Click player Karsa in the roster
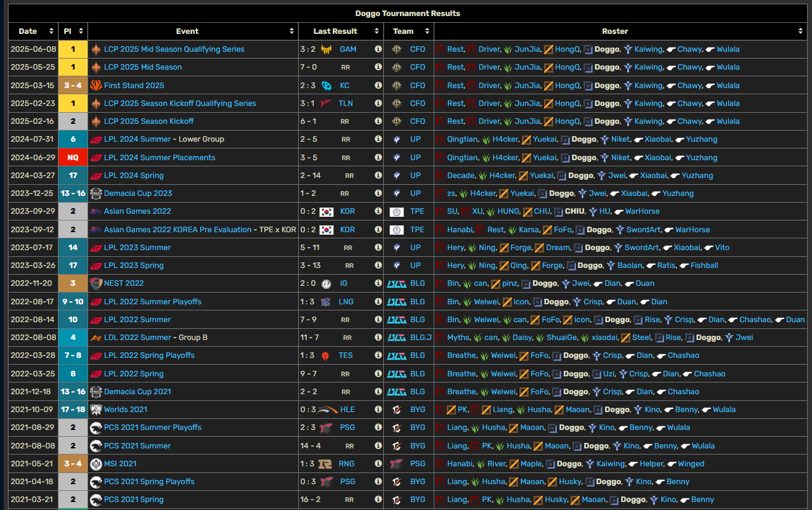The width and height of the screenshot is (812, 510). (x=528, y=230)
